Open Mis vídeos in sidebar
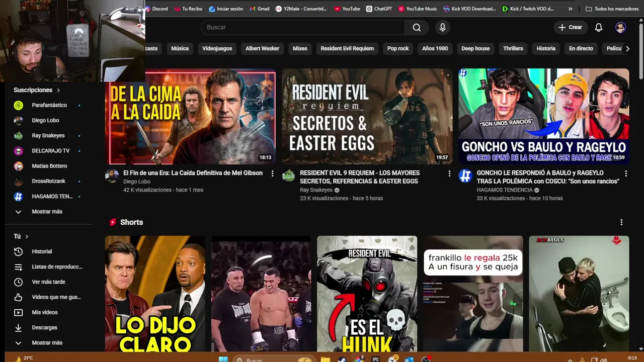This screenshot has height=362, width=644. tap(44, 312)
